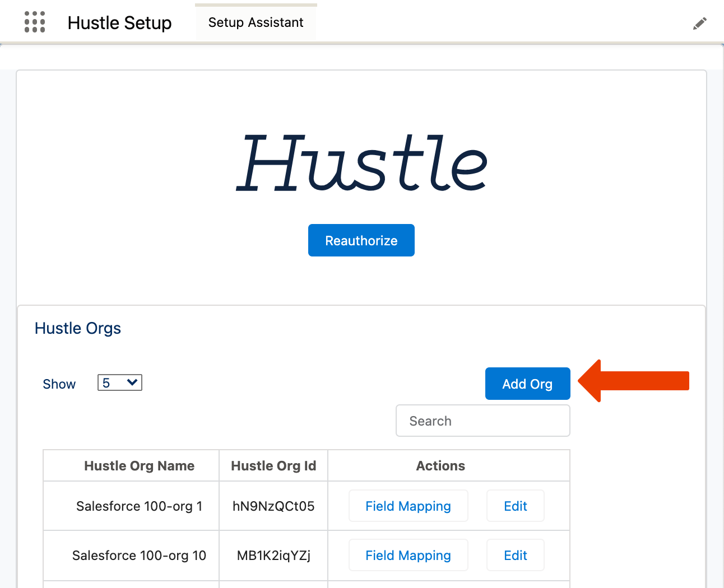Click the Hustle logo image
Screen dimensions: 724x588
tap(362, 164)
